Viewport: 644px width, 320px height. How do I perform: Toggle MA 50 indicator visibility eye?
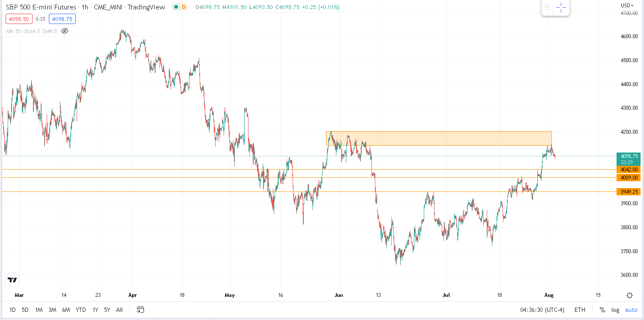click(65, 31)
